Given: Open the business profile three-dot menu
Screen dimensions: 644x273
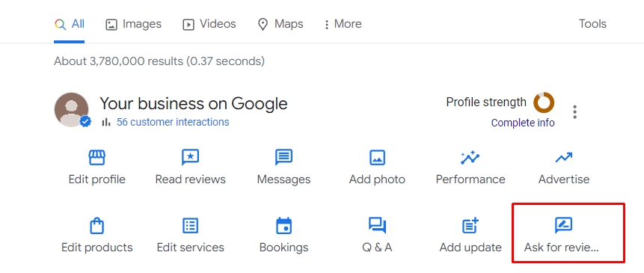Looking at the screenshot, I should [x=575, y=111].
